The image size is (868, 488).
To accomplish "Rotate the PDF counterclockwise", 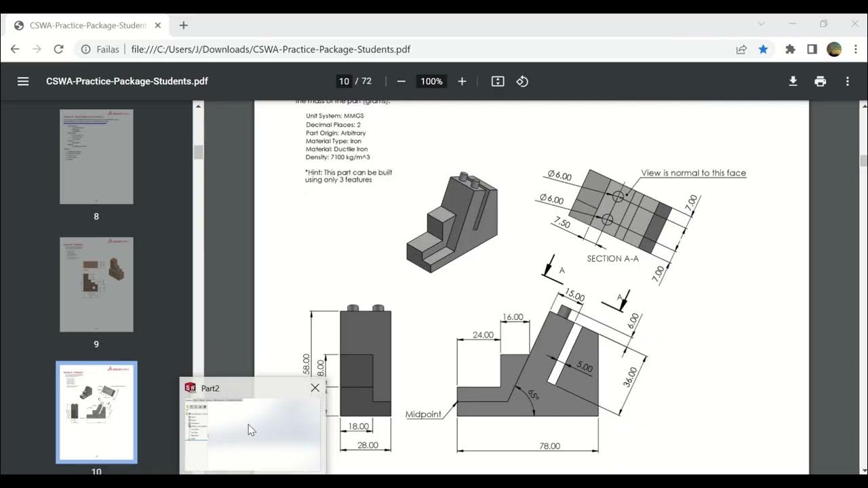I will pos(522,81).
